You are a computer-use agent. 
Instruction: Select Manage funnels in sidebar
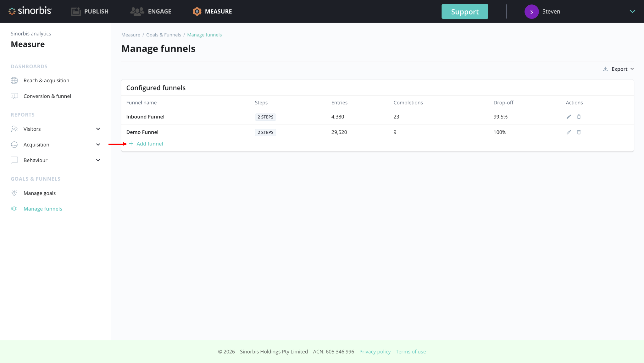pos(43,209)
